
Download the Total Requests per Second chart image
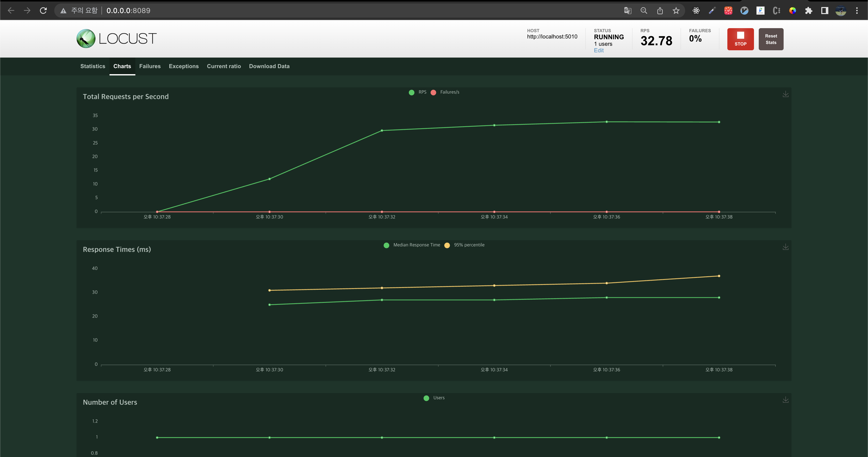[785, 94]
